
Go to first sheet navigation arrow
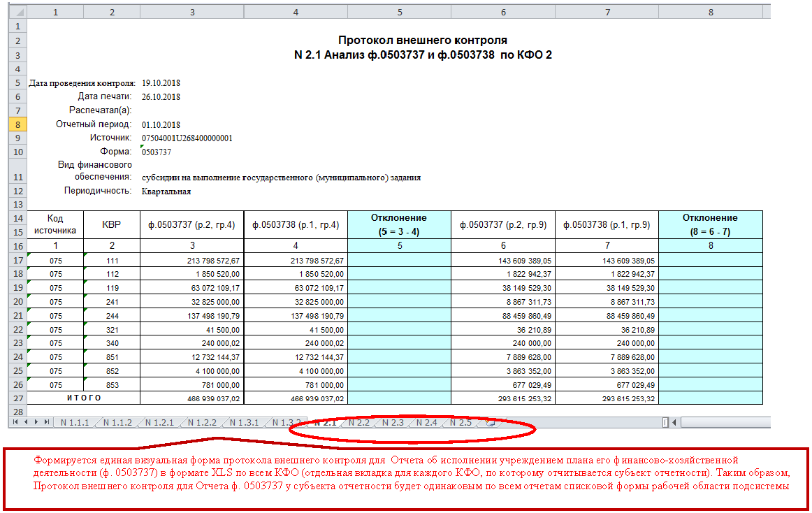(x=16, y=422)
